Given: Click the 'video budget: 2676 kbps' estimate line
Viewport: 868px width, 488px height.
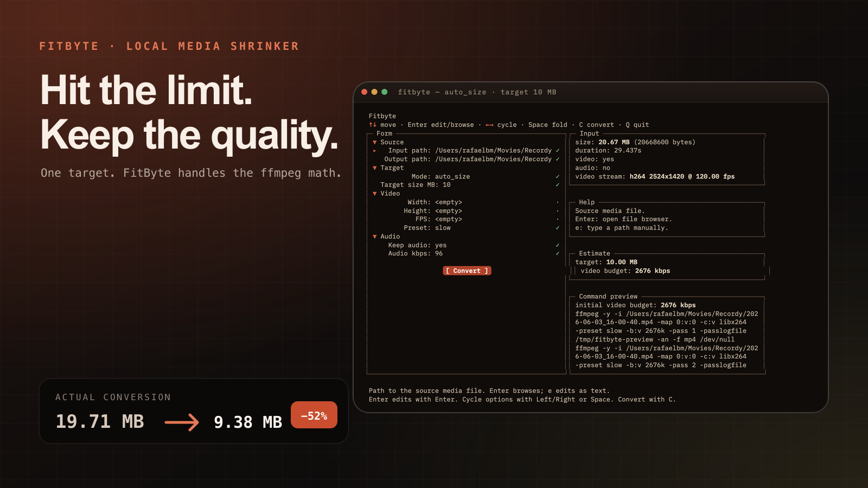Looking at the screenshot, I should (626, 271).
